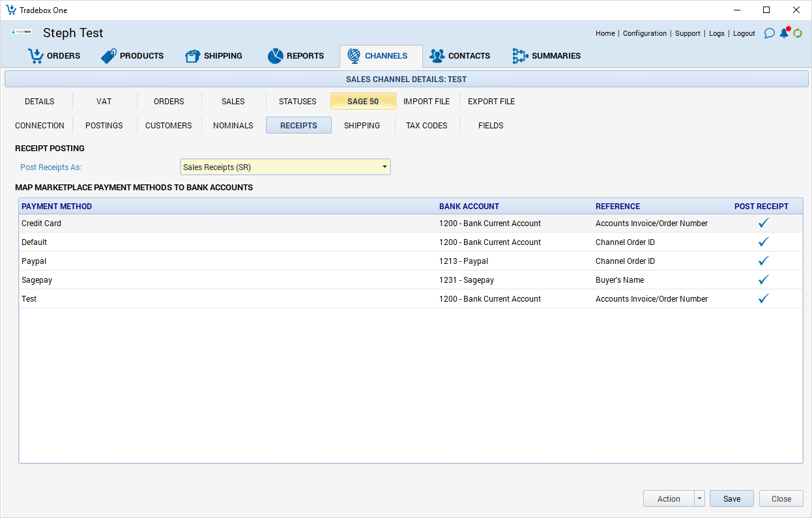Expand the Post Receipts As dropdown
Screen dimensions: 812x518
pyautogui.click(x=384, y=167)
